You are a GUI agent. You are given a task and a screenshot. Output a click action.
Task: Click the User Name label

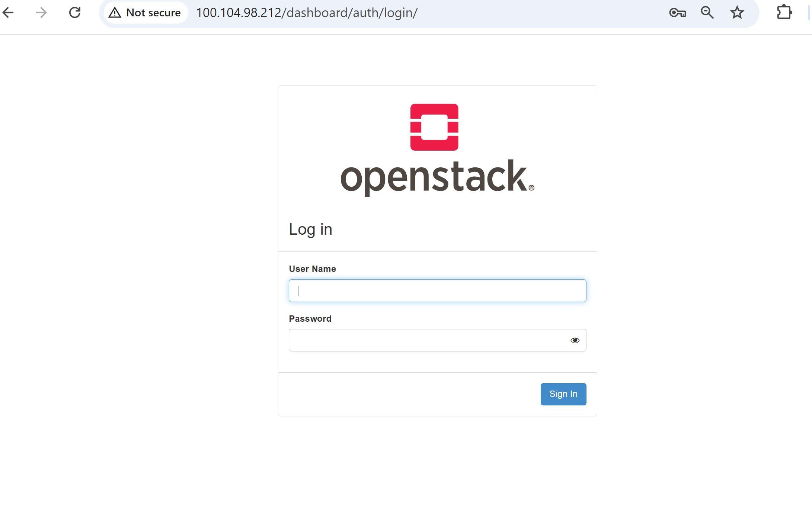click(x=313, y=269)
